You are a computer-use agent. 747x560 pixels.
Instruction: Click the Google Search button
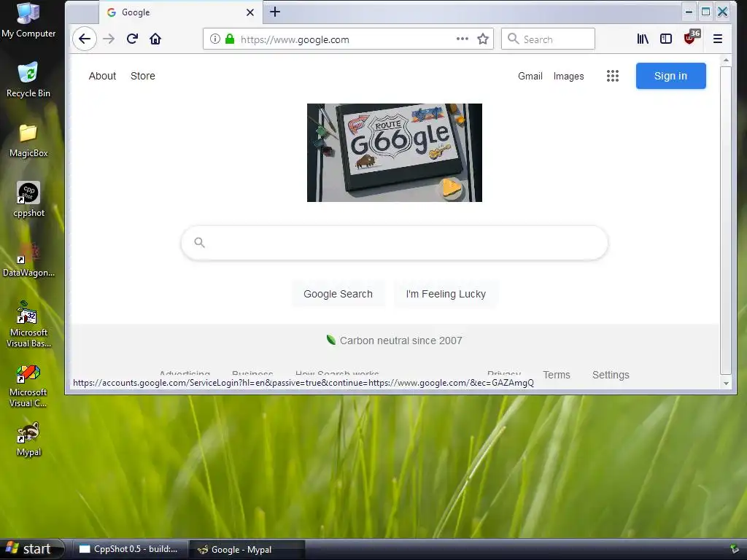(x=338, y=294)
